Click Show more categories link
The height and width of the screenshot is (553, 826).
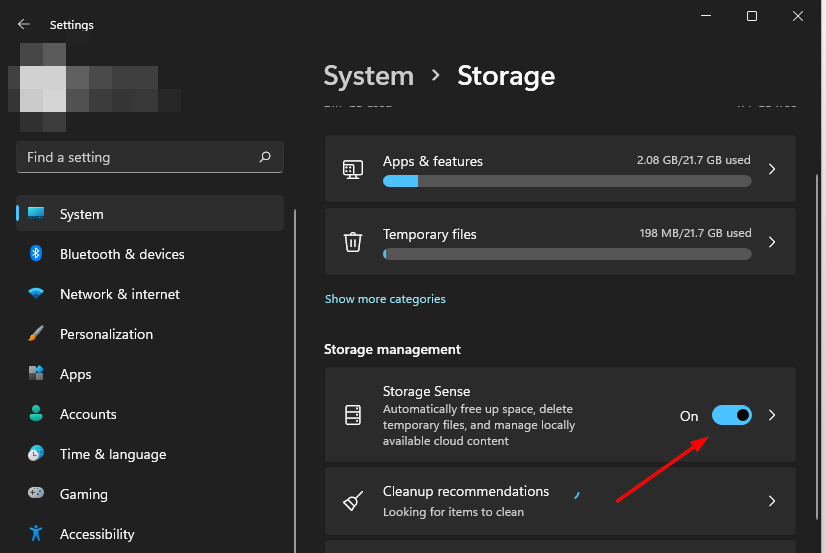385,299
